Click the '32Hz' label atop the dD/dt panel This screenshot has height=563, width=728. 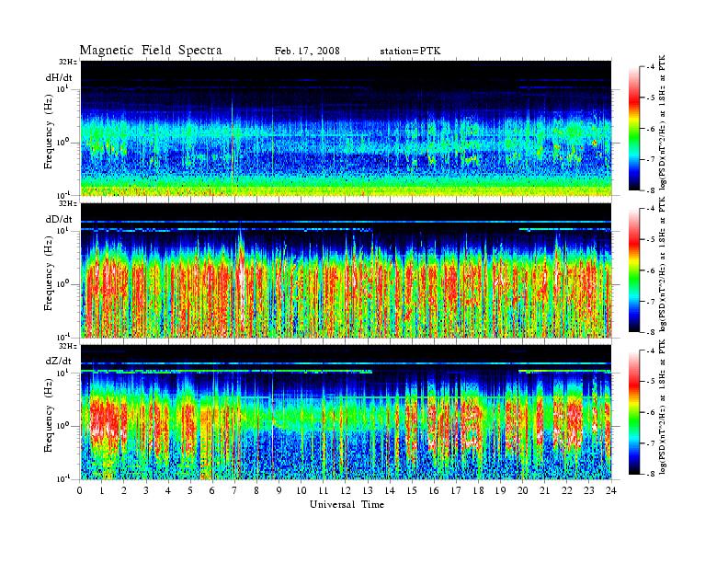[68, 203]
